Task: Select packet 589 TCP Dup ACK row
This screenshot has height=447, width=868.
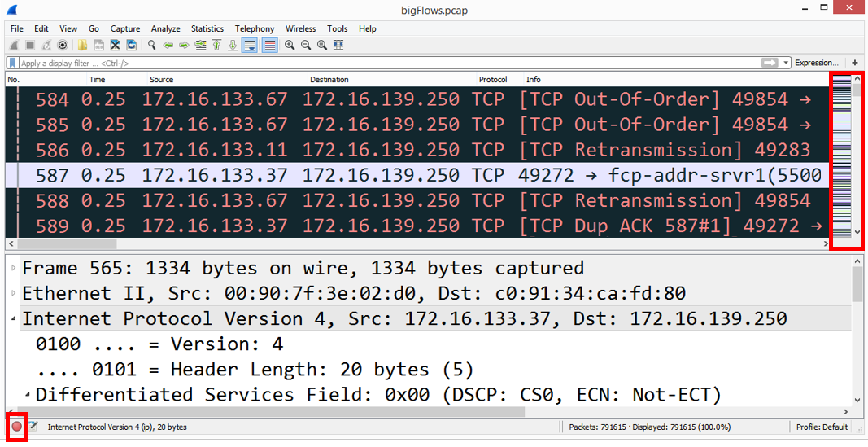Action: click(x=417, y=225)
